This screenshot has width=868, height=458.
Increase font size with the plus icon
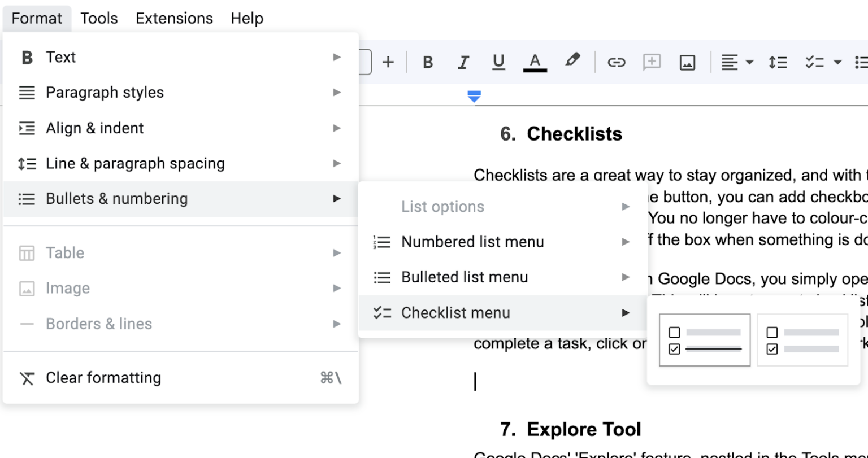coord(389,62)
